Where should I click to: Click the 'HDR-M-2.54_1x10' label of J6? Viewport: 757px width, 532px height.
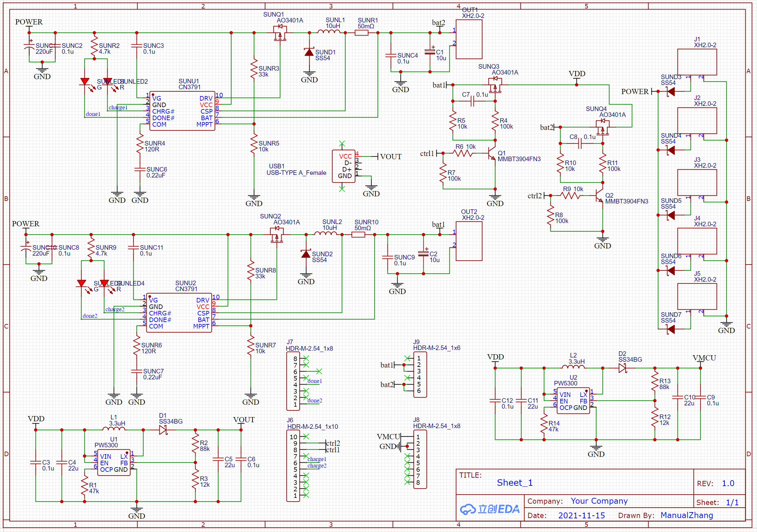[x=313, y=427]
